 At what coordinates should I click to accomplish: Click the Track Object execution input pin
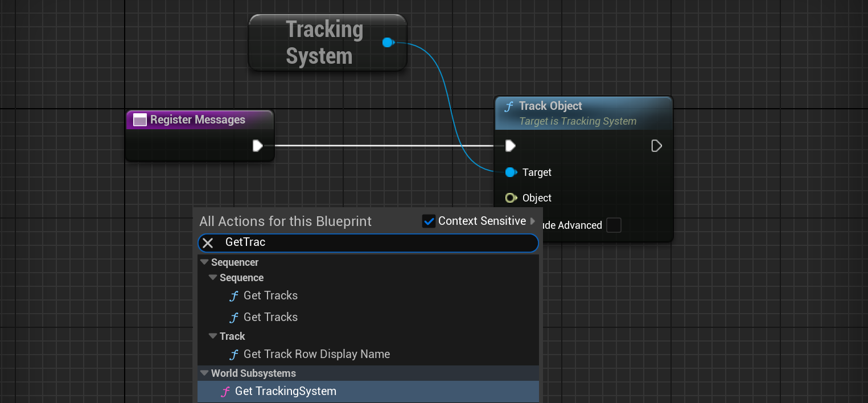pyautogui.click(x=511, y=146)
